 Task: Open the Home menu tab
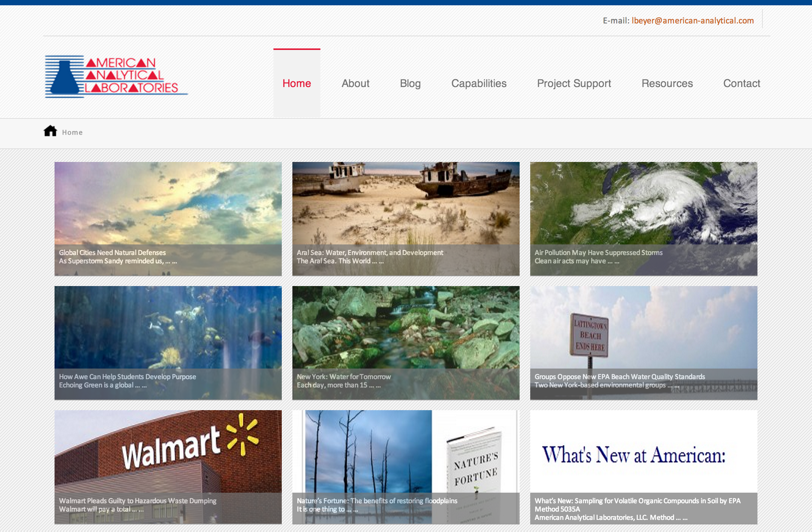(x=297, y=83)
